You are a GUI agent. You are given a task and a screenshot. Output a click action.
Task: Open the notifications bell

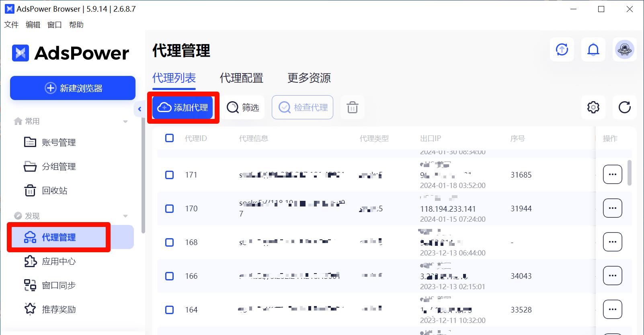[x=593, y=50]
